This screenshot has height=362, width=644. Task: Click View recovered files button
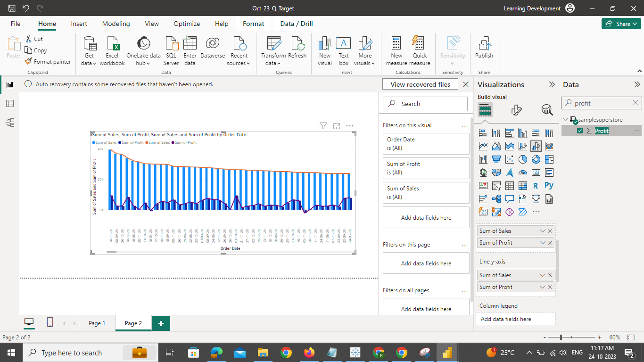click(x=420, y=84)
